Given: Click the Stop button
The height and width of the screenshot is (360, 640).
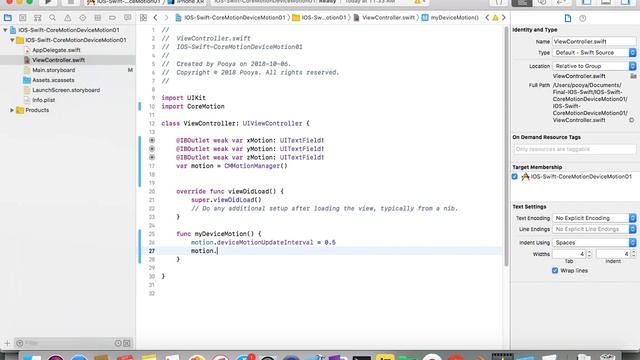Looking at the screenshot, I should coord(71,2).
